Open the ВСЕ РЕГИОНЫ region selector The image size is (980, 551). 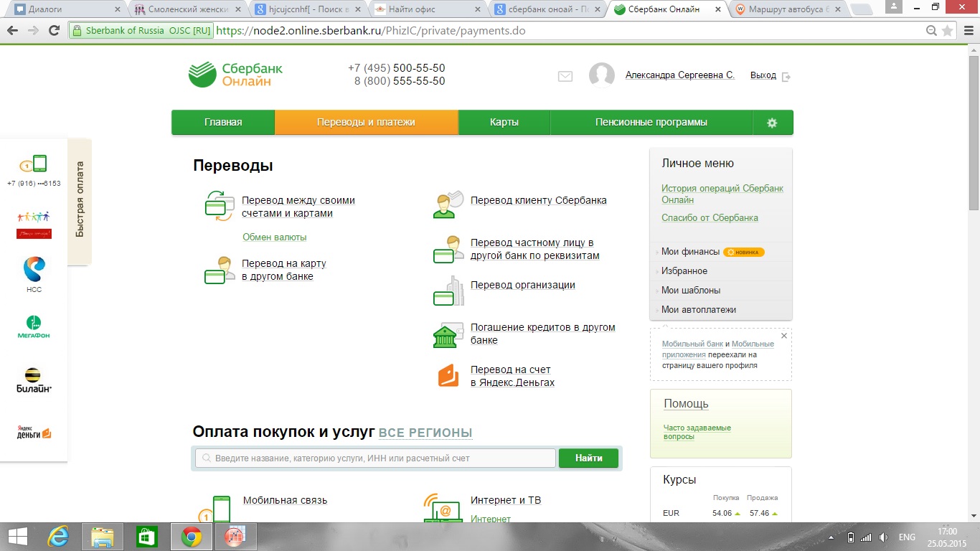pyautogui.click(x=425, y=433)
